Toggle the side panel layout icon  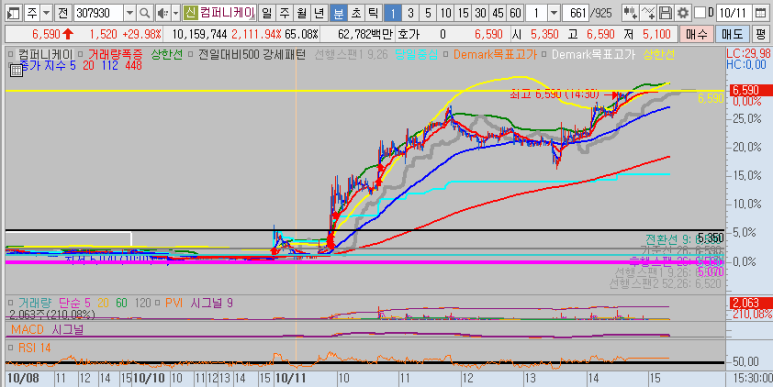[x=13, y=13]
